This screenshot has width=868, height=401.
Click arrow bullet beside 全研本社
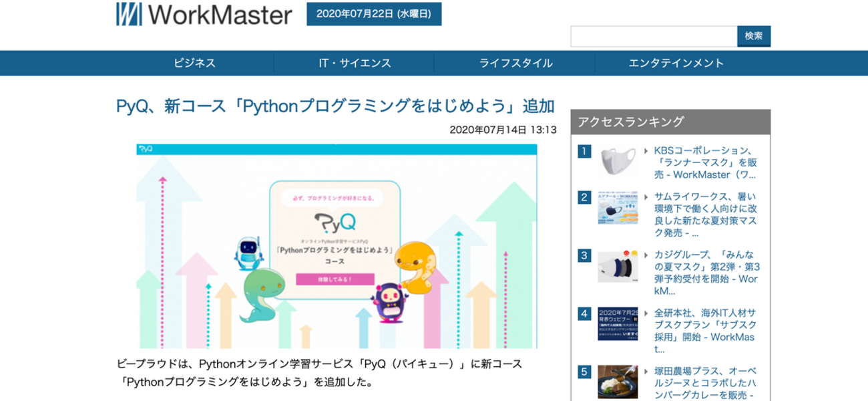646,313
